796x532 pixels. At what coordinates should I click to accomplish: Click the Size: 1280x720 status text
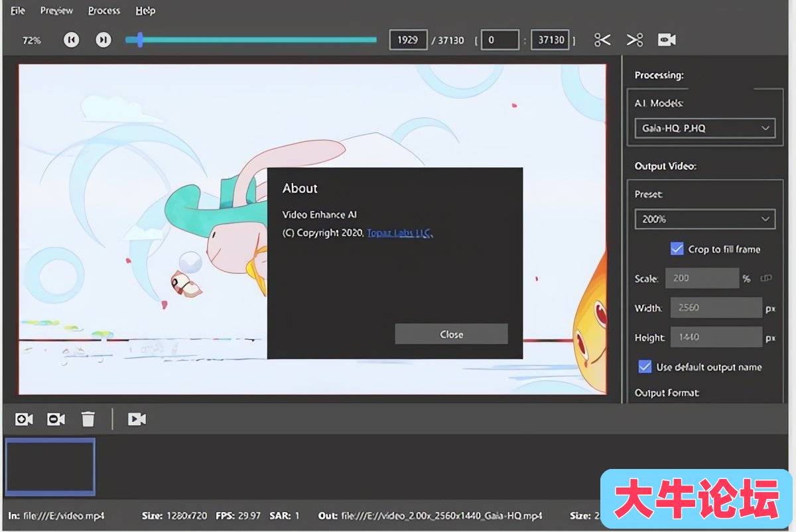pos(174,515)
